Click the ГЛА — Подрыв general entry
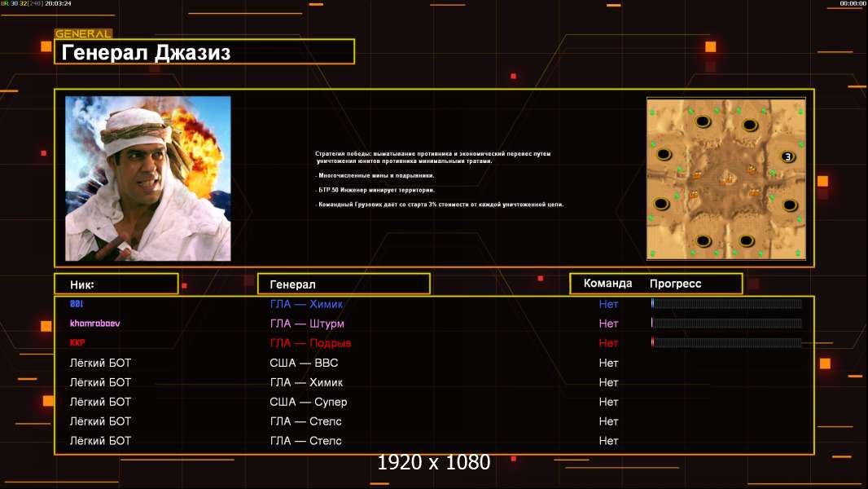The image size is (868, 489). point(310,343)
